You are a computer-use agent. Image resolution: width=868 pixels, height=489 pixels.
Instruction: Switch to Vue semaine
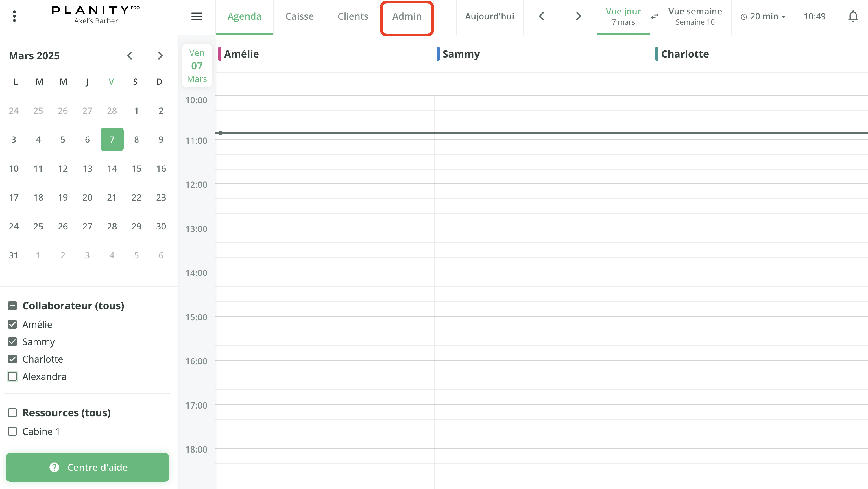695,16
